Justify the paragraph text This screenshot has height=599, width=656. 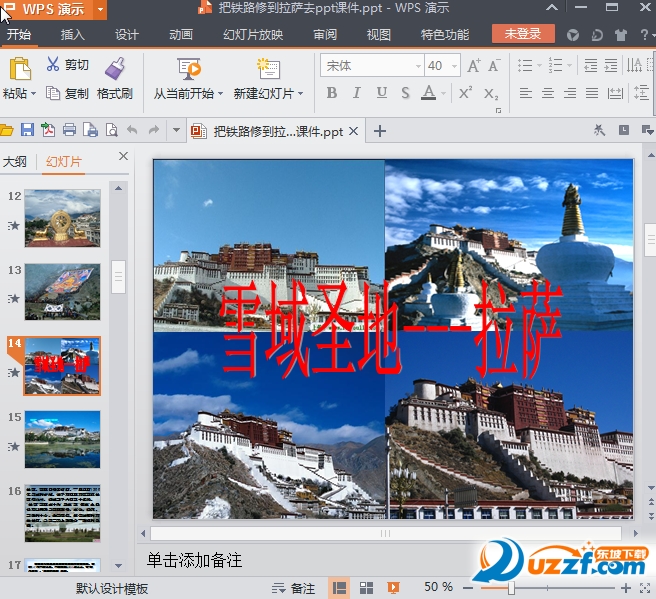tap(592, 92)
